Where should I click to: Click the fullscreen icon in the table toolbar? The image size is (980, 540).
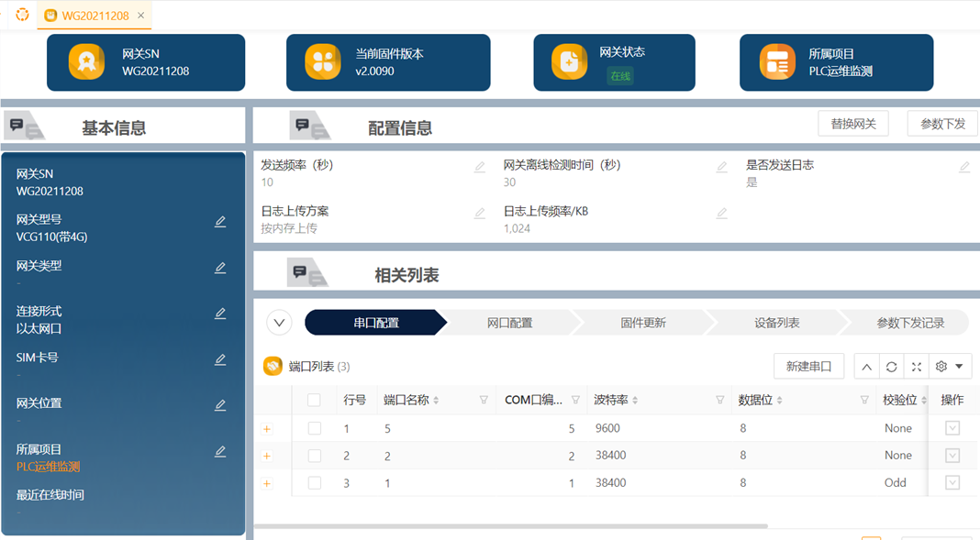[x=916, y=367]
